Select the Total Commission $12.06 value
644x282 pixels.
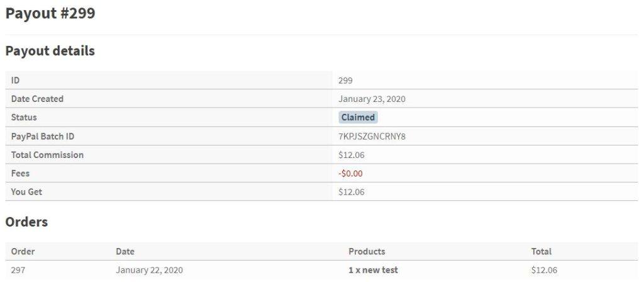coord(351,155)
